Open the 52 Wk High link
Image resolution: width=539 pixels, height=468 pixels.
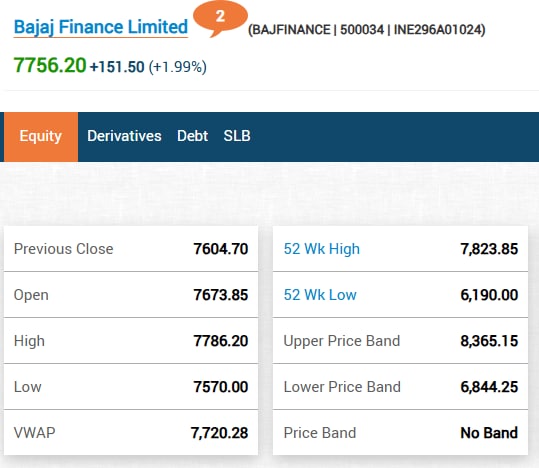click(322, 249)
